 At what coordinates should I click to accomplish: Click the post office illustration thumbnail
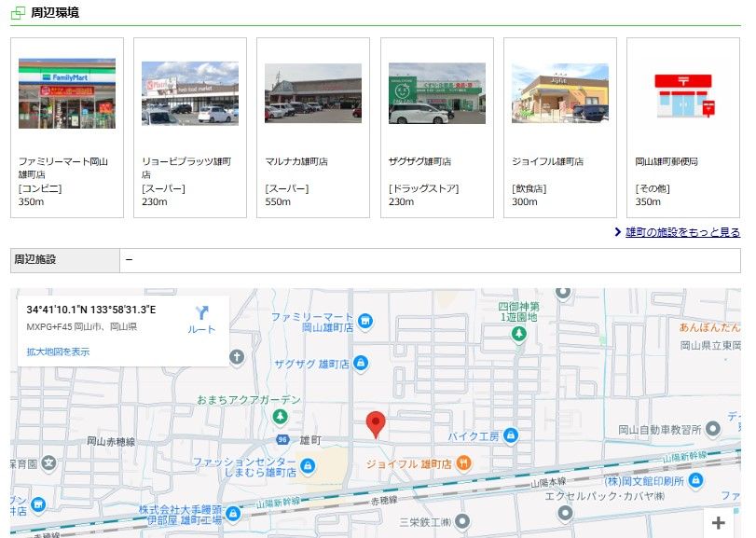tap(684, 95)
